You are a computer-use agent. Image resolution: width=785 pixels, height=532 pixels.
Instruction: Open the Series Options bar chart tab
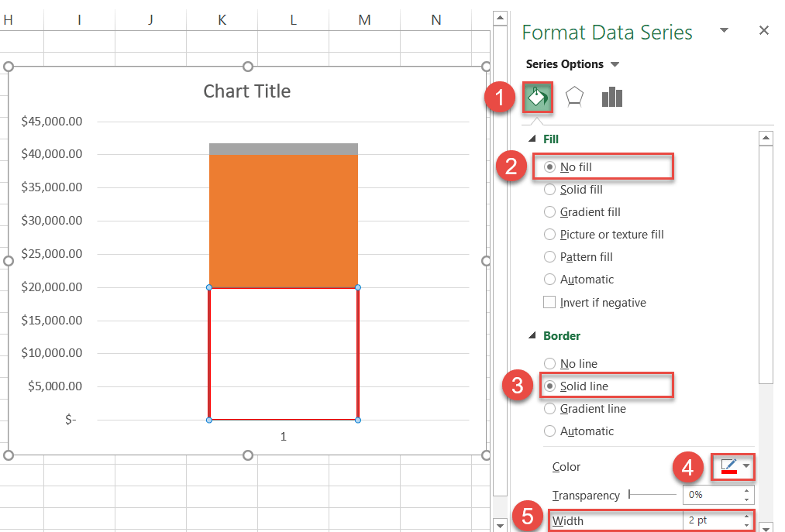[x=611, y=97]
